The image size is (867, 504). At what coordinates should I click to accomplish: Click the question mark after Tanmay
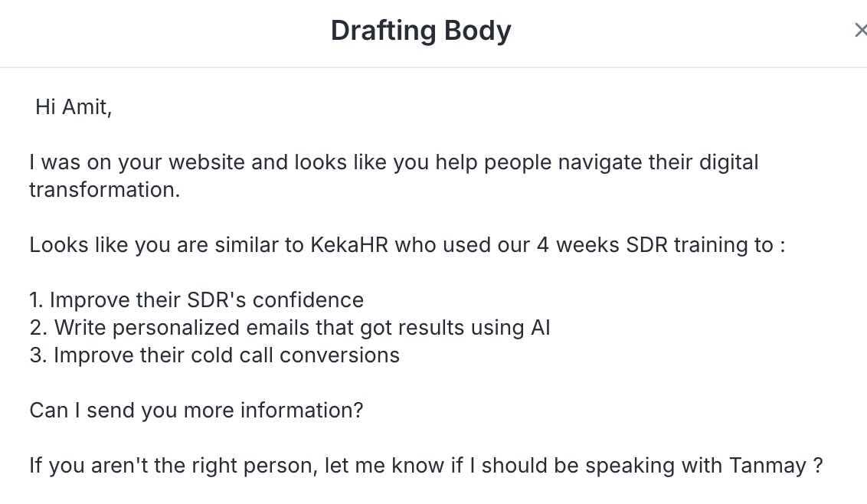tap(818, 465)
